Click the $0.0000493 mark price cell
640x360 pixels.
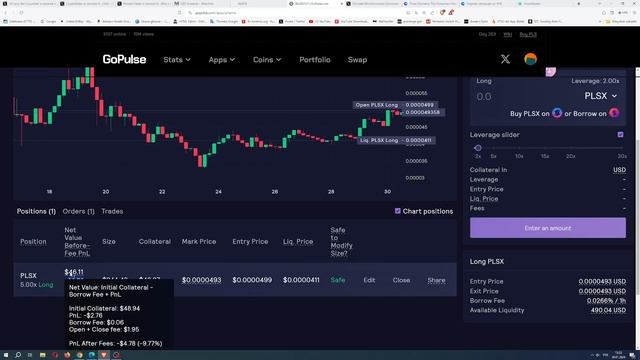click(202, 280)
